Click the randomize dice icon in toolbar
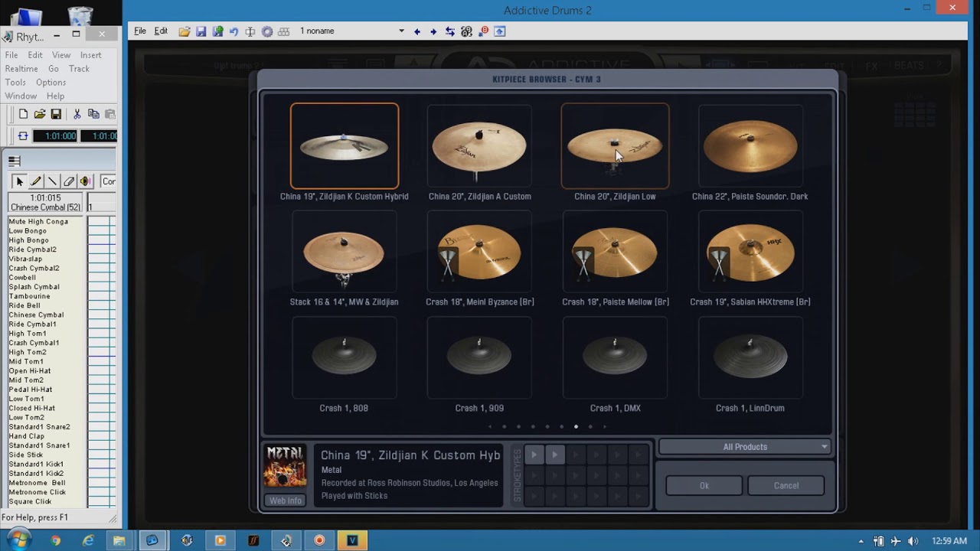 click(x=466, y=31)
